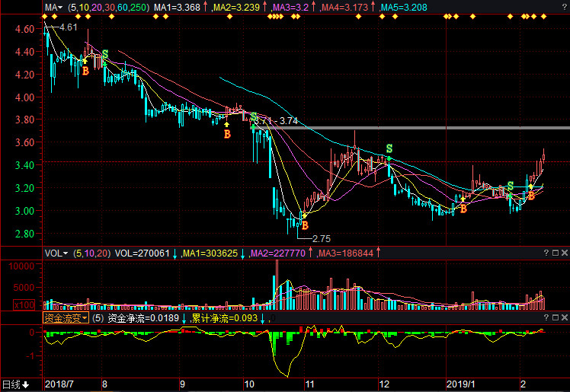Click the MA parameters (5,10,20,30,60,250)

point(109,8)
